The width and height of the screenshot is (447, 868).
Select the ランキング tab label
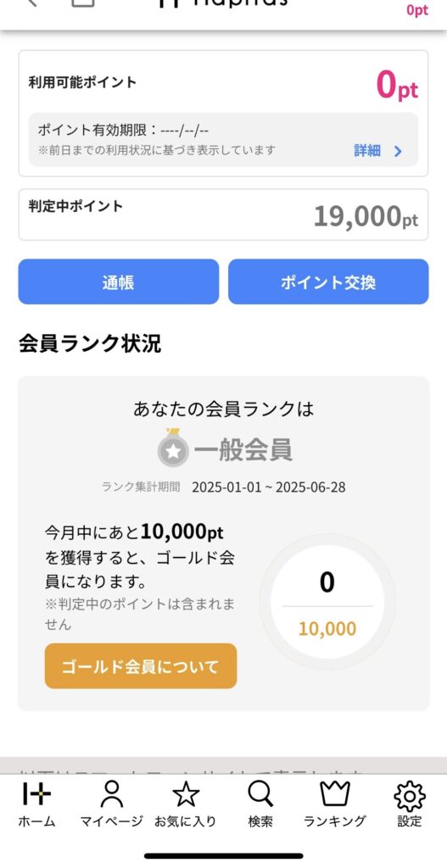point(334,821)
